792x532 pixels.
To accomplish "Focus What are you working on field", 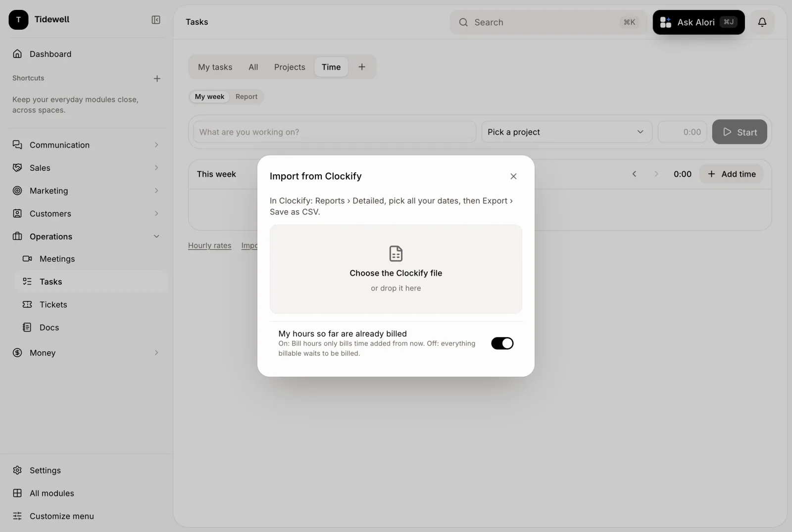I will pyautogui.click(x=335, y=132).
